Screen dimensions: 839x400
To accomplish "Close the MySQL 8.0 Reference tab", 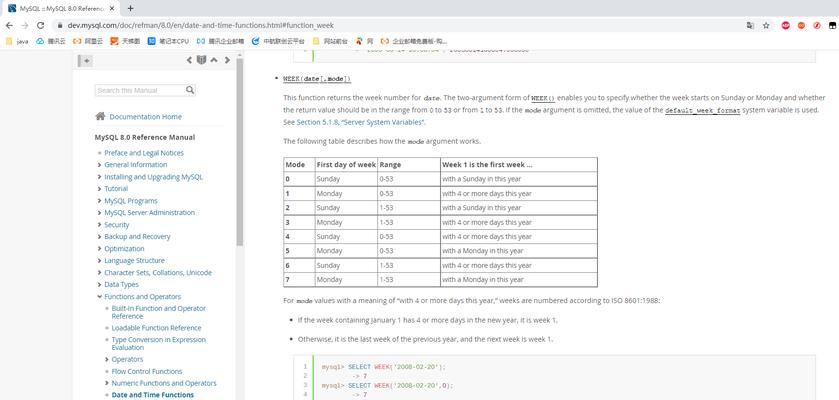I will [111, 9].
